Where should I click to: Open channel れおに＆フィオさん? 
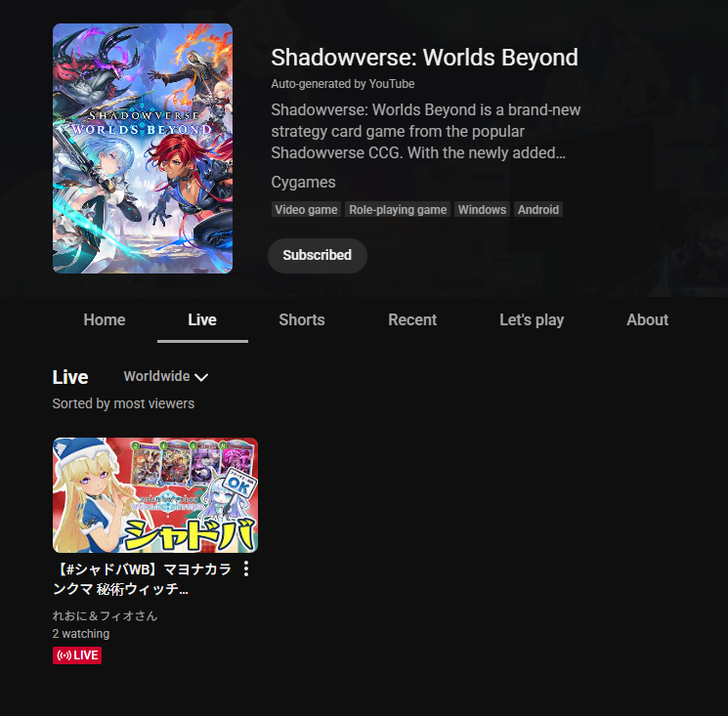pos(105,615)
